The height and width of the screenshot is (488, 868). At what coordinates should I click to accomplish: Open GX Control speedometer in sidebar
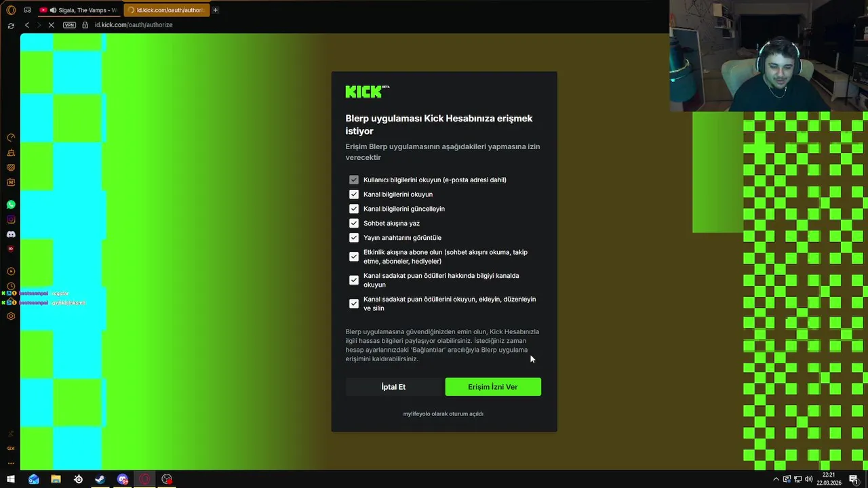(11, 138)
